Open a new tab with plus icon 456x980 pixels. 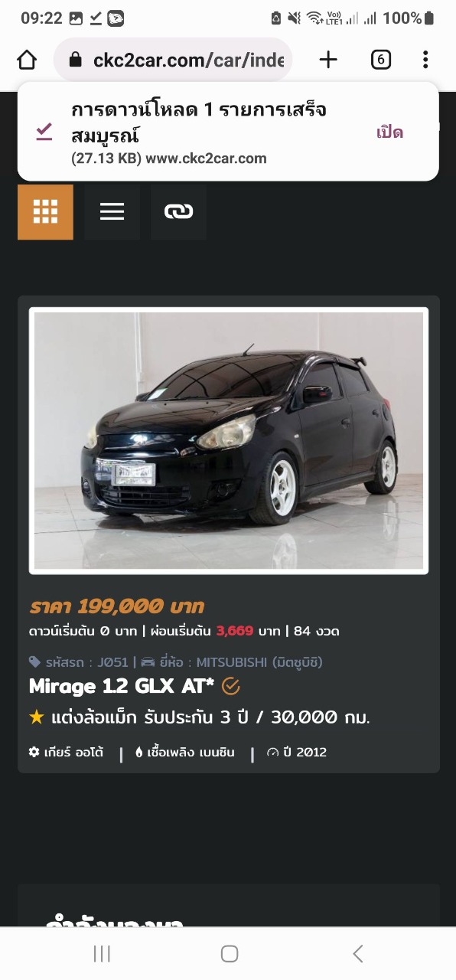[328, 60]
